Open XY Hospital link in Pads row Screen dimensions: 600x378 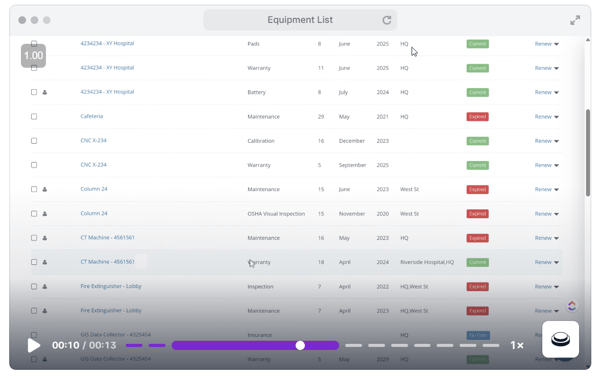click(107, 44)
